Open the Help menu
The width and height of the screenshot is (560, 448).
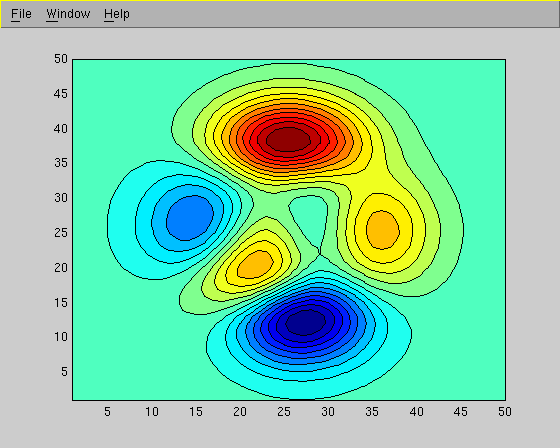(x=117, y=14)
